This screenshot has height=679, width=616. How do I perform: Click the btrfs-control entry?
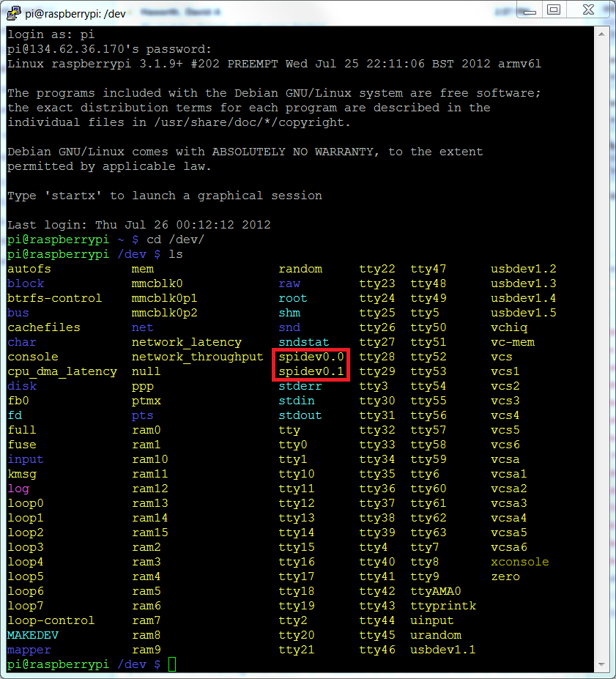click(54, 298)
